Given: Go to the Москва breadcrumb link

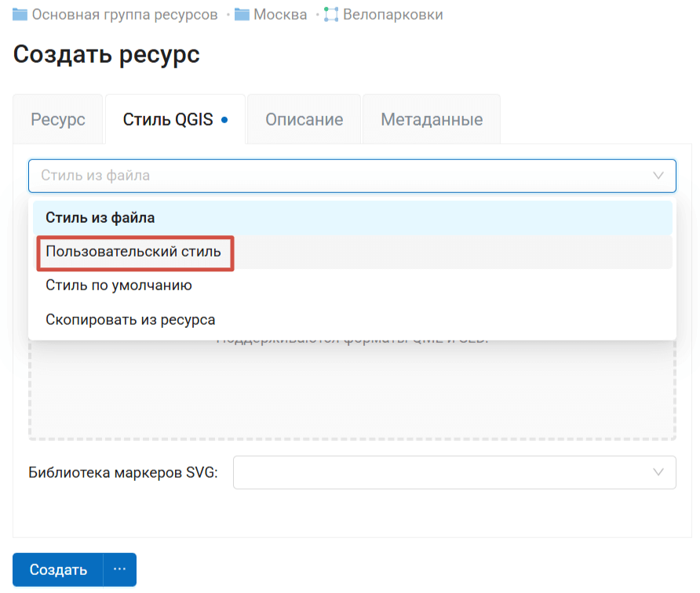Looking at the screenshot, I should [280, 15].
